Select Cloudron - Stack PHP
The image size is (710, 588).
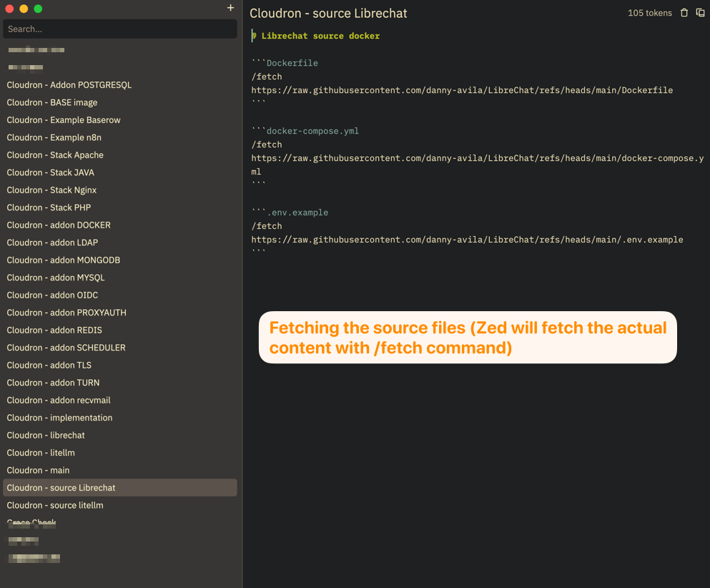[x=120, y=207]
